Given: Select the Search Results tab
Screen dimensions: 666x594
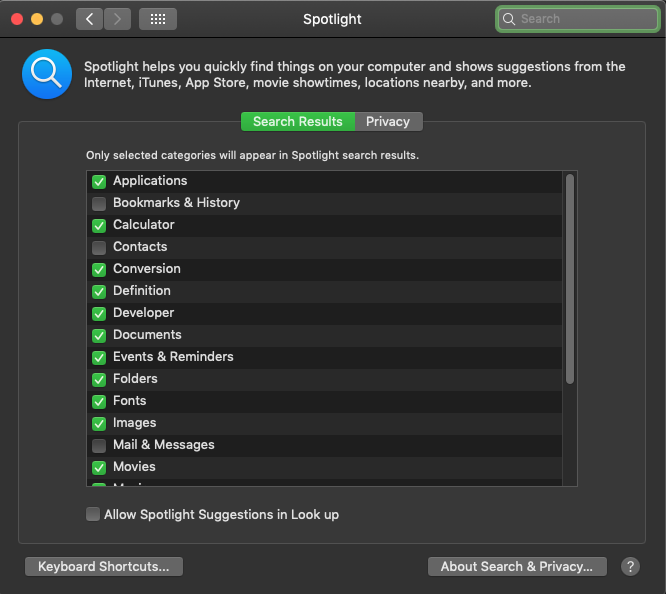Looking at the screenshot, I should 298,122.
